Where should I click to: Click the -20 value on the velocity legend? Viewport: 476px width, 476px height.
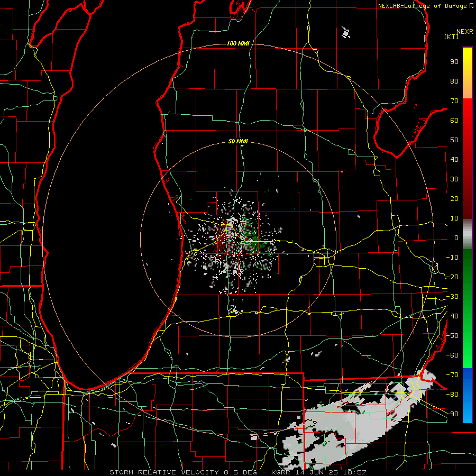point(452,277)
